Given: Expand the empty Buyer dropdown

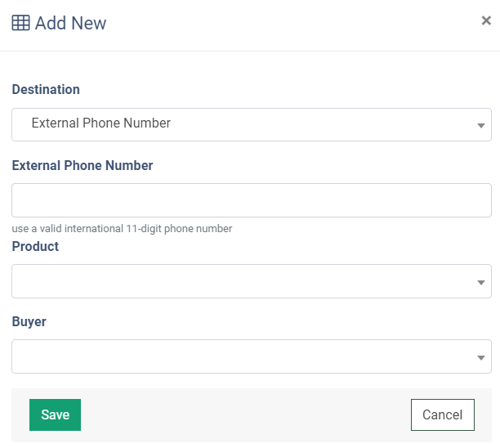Looking at the screenshot, I should (252, 356).
